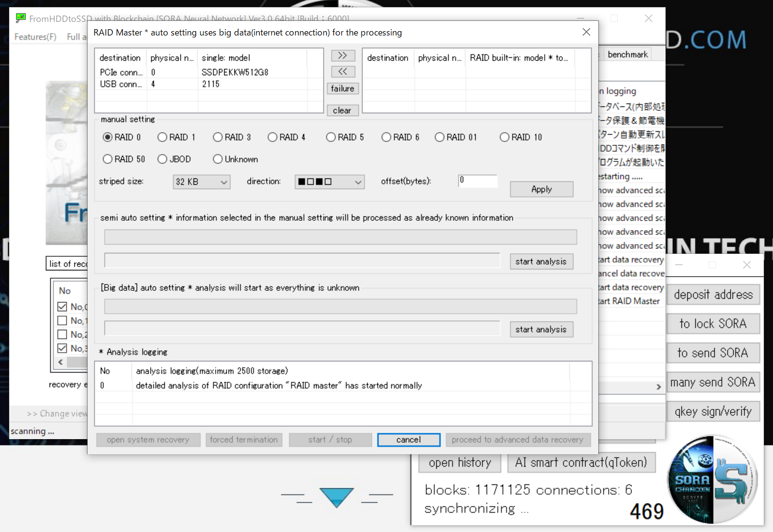Switch to the benchmark tab
The image size is (773, 532).
pyautogui.click(x=627, y=54)
